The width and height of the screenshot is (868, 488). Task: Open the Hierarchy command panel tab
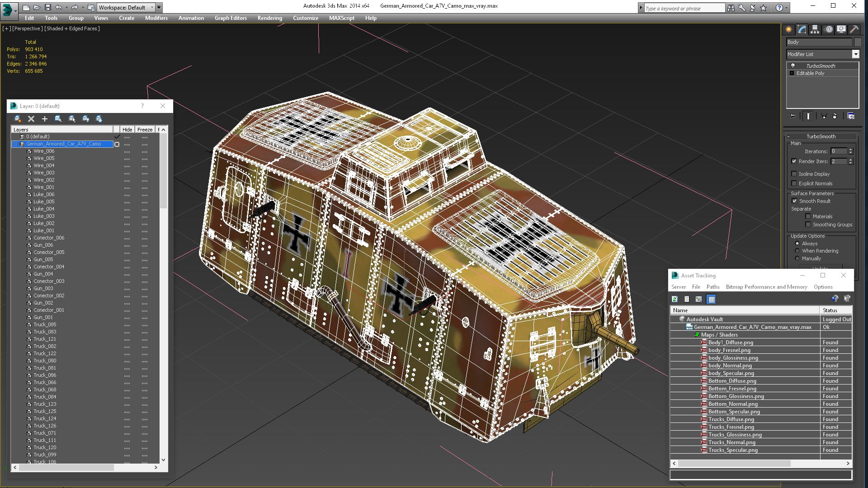[x=815, y=29]
